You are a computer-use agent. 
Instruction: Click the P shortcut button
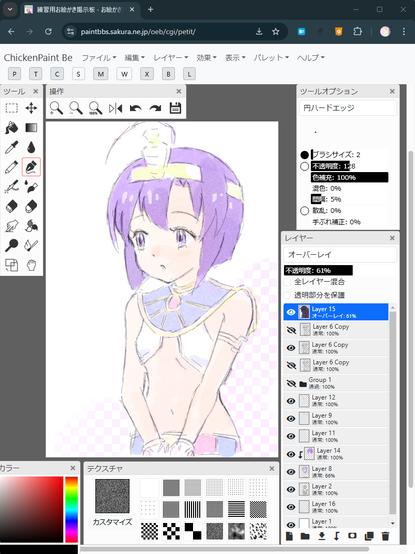point(14,74)
